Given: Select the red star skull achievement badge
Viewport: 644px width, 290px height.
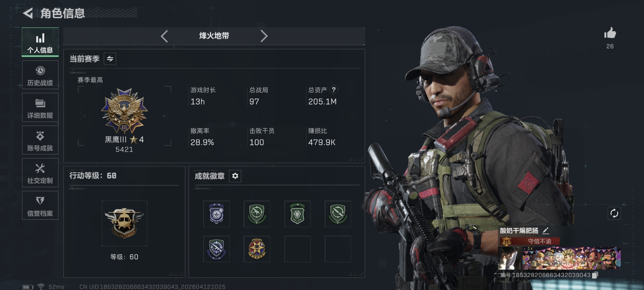Looking at the screenshot, I should coord(257,249).
